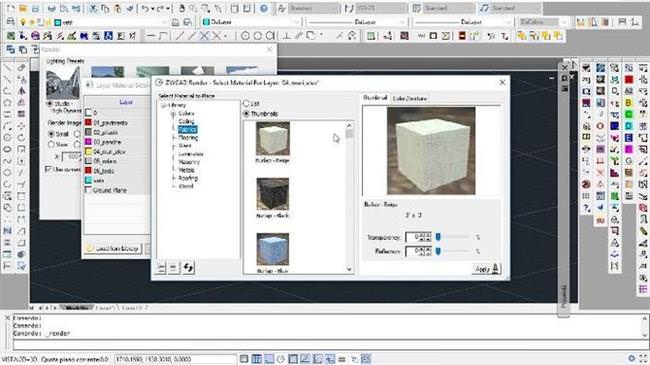Click the Load from Library button
Image resolution: width=650 pixels, height=365 pixels.
(113, 248)
